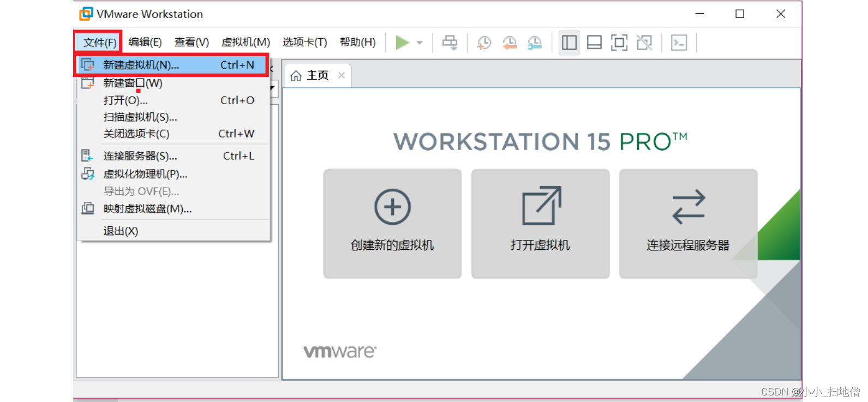Viewport: 868px width, 402px height.
Task: Choose 打开(O)... menu entry
Action: (173, 100)
